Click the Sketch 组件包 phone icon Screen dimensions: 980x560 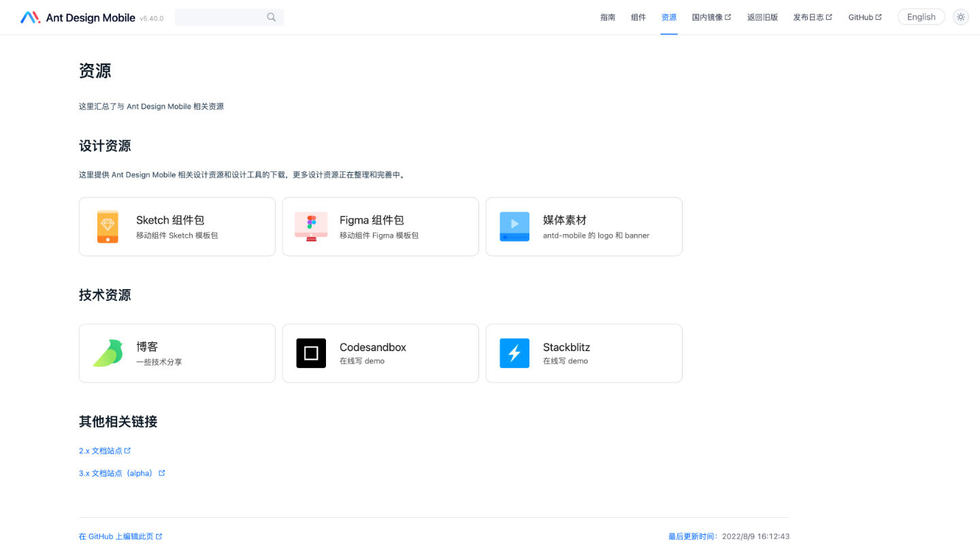tap(108, 227)
